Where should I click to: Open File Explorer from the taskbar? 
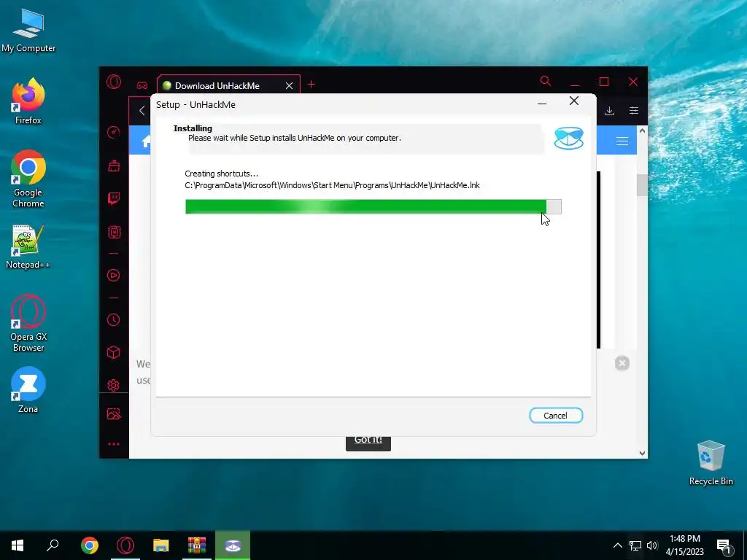(161, 545)
